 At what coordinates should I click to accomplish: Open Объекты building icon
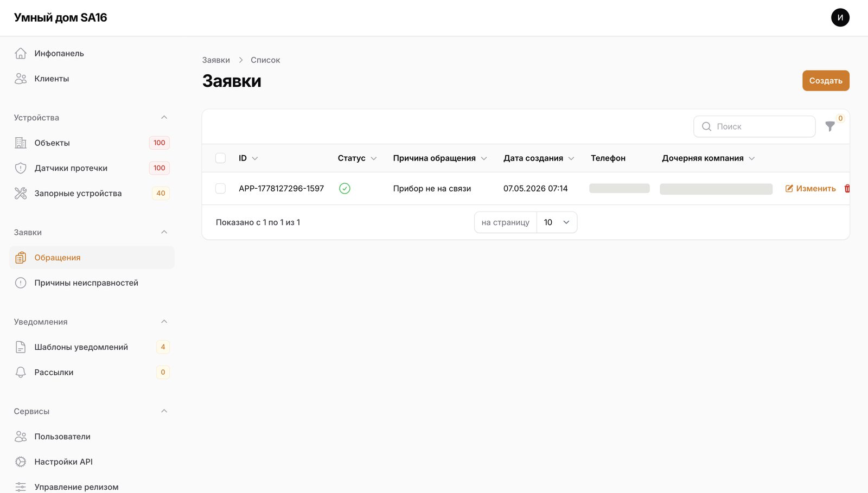click(x=21, y=143)
